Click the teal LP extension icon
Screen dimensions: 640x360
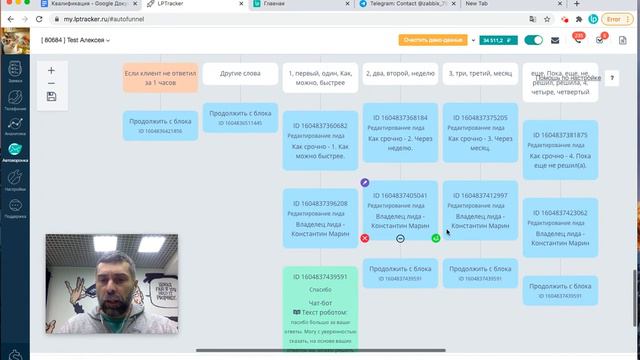[593, 19]
